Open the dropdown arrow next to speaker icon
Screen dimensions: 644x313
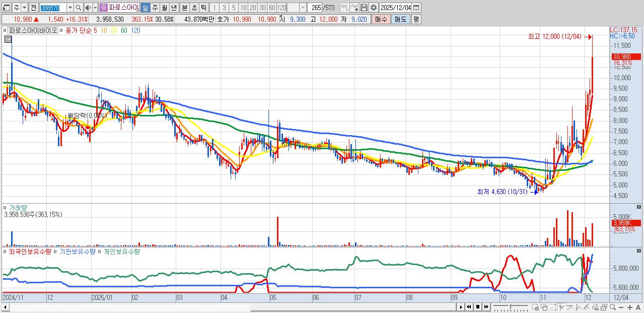(95, 8)
